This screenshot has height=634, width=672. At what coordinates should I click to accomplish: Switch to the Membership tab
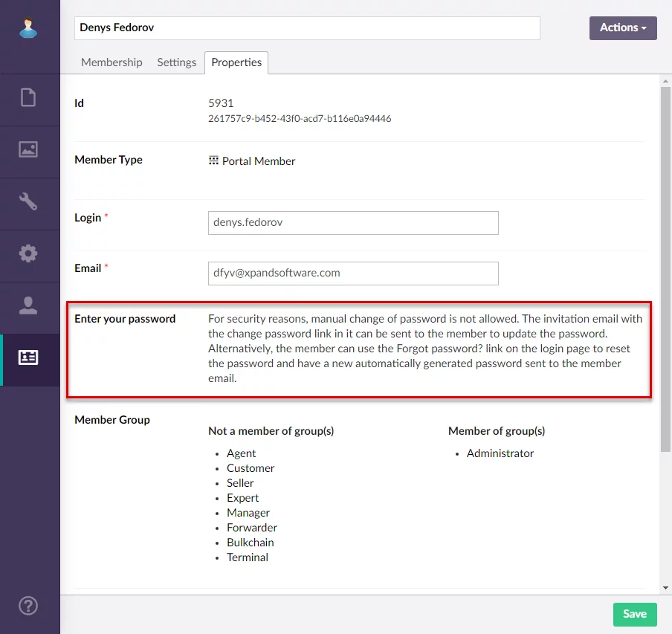(112, 62)
